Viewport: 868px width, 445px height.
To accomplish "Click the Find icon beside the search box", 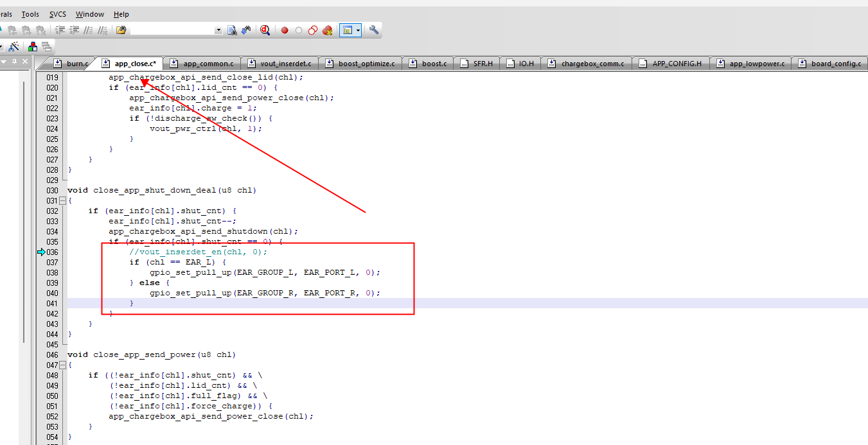I will (x=232, y=30).
